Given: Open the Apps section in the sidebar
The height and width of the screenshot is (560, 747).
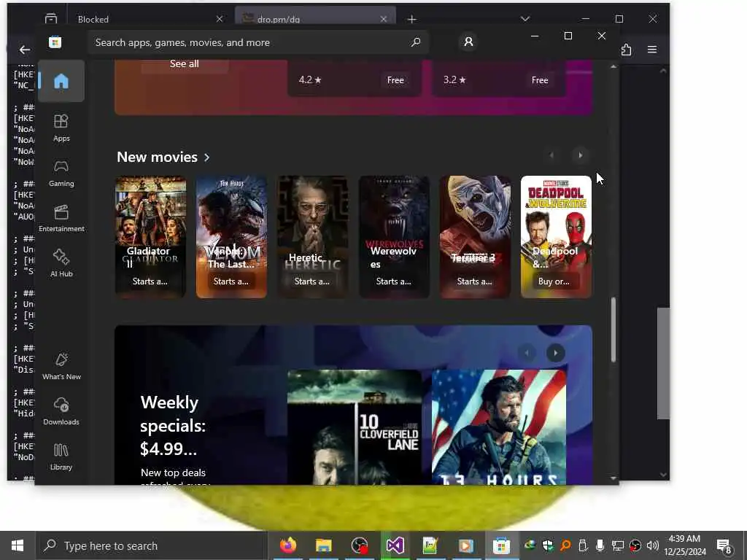Looking at the screenshot, I should point(61,128).
